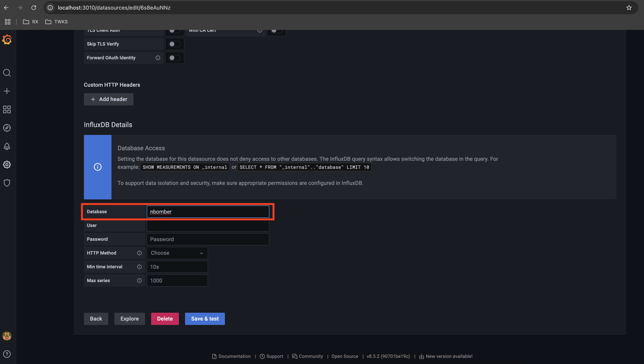The height and width of the screenshot is (364, 644).
Task: Click the Save & test button
Action: click(x=205, y=318)
